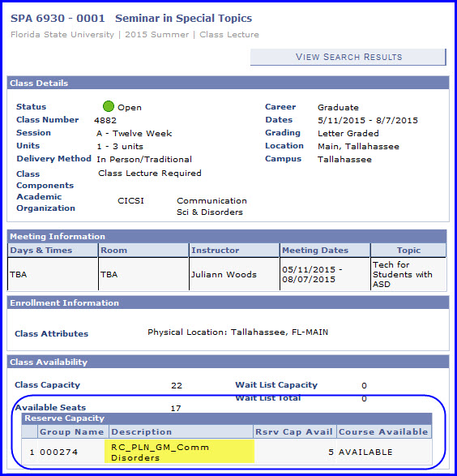Click the green Open status icon
The width and height of the screenshot is (457, 476).
coord(109,106)
